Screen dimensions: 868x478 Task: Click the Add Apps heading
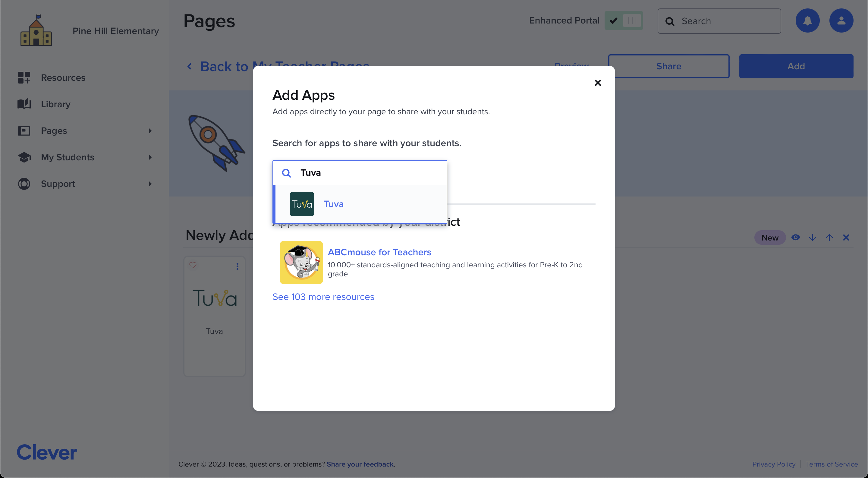click(x=303, y=95)
